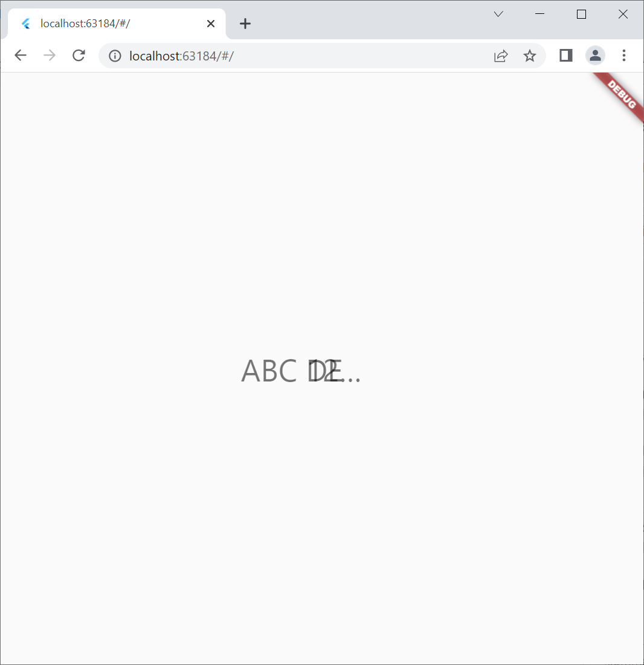Close the localhost:63184 tab

pos(210,24)
